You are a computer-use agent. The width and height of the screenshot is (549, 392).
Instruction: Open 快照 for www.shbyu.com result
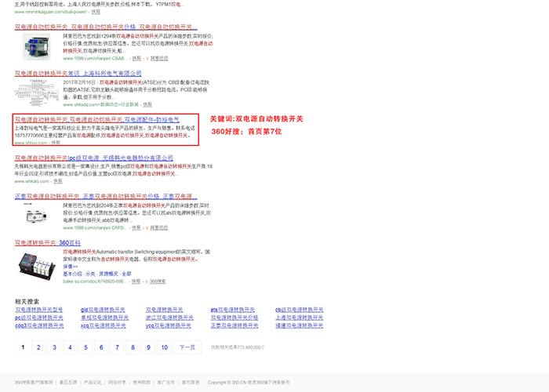click(56, 143)
